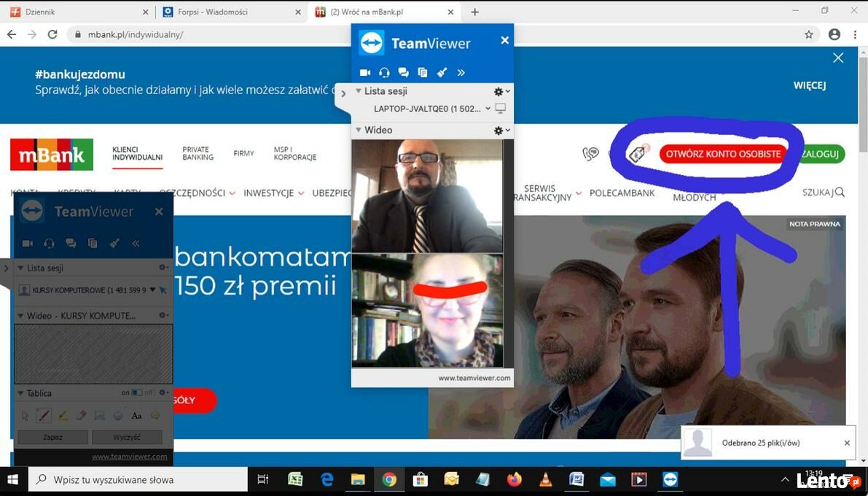The width and height of the screenshot is (868, 496).
Task: Click file transfer icon in front TeamViewer panel
Action: pos(423,73)
